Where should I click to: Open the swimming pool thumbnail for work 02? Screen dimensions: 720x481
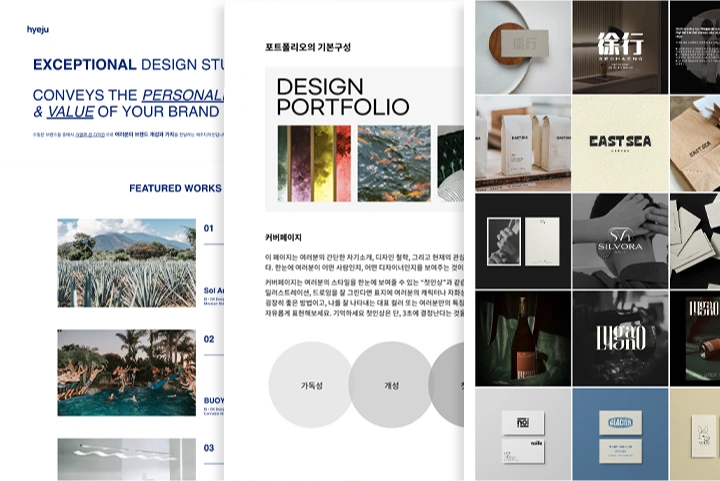pos(126,373)
